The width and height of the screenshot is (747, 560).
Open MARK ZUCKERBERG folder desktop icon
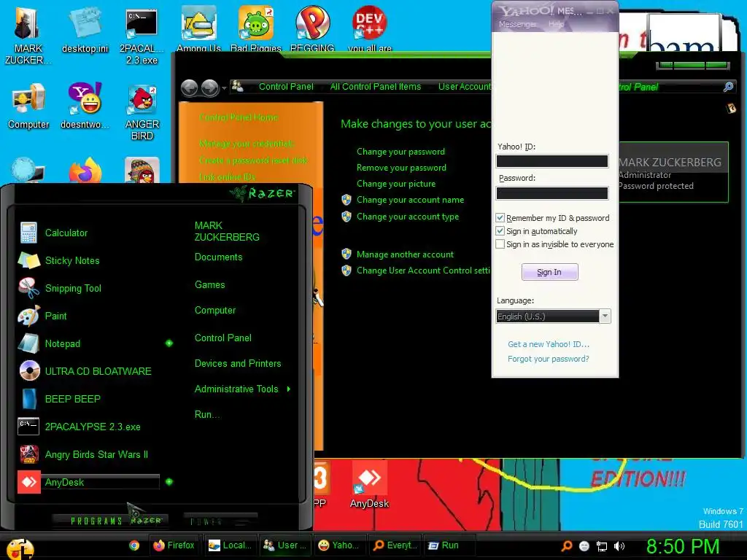27,36
